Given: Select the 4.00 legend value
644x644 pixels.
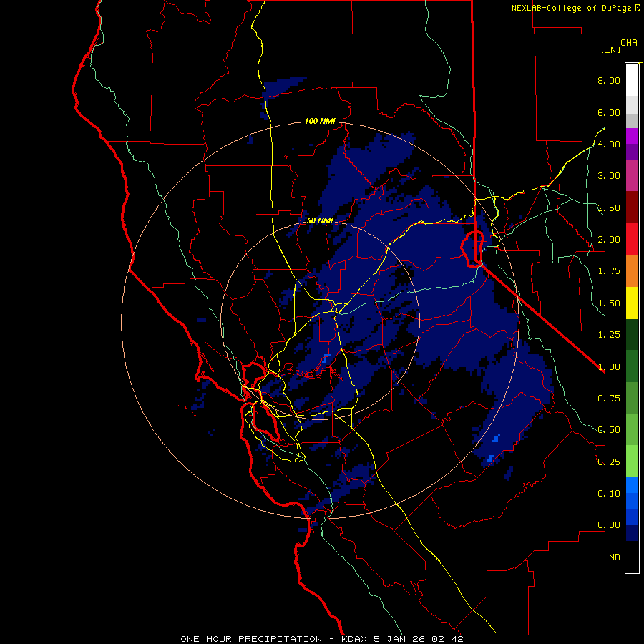Looking at the screenshot, I should pos(609,144).
